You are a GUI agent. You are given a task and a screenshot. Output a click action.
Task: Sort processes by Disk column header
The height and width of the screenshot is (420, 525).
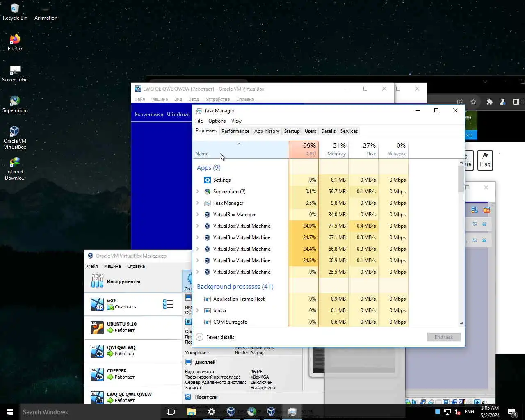363,149
